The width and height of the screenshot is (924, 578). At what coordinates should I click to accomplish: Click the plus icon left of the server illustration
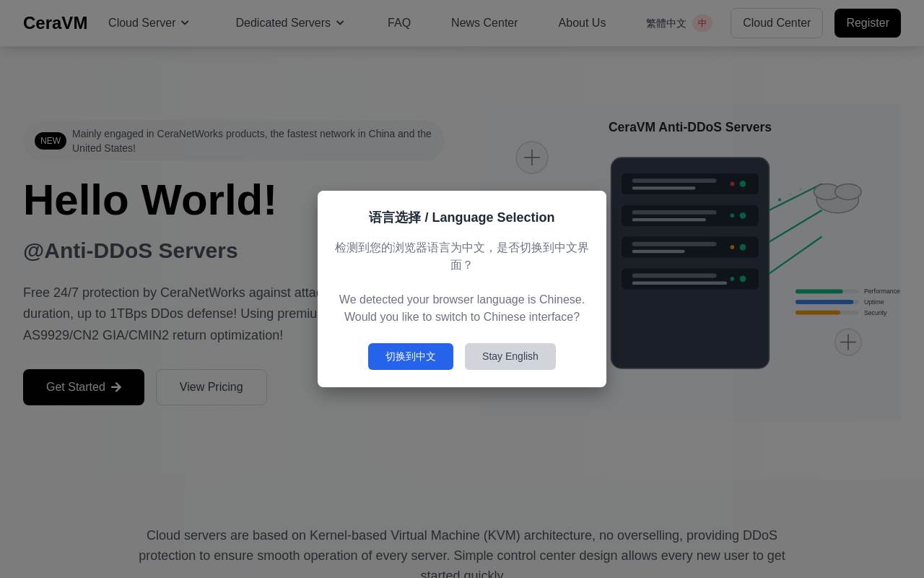pos(532,158)
